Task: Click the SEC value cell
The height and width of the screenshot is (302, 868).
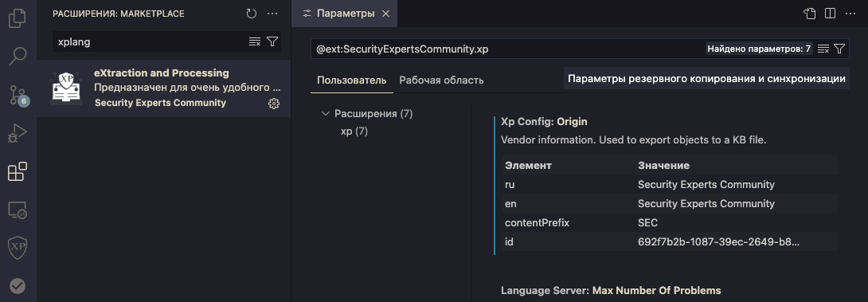Action: click(x=647, y=223)
